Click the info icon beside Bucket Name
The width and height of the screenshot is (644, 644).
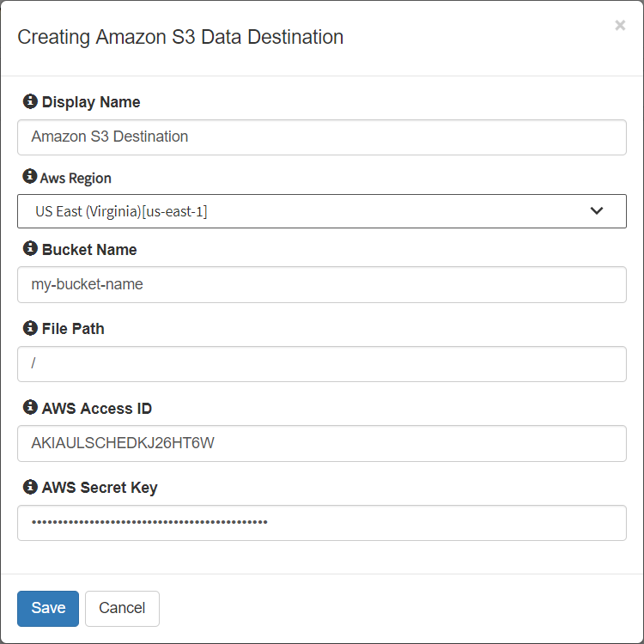click(x=30, y=248)
